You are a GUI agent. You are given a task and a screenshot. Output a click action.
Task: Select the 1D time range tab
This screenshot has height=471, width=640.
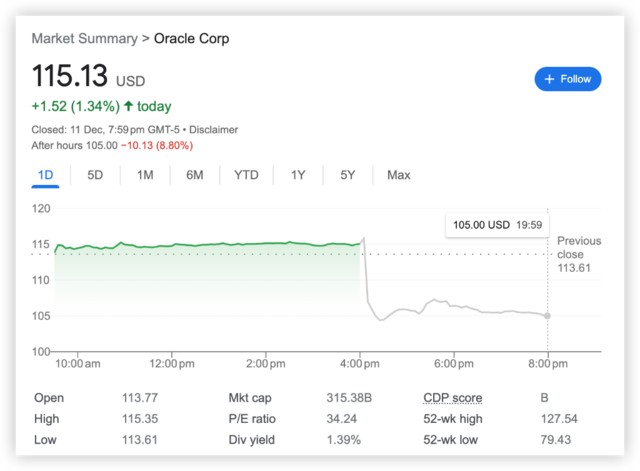coord(45,175)
